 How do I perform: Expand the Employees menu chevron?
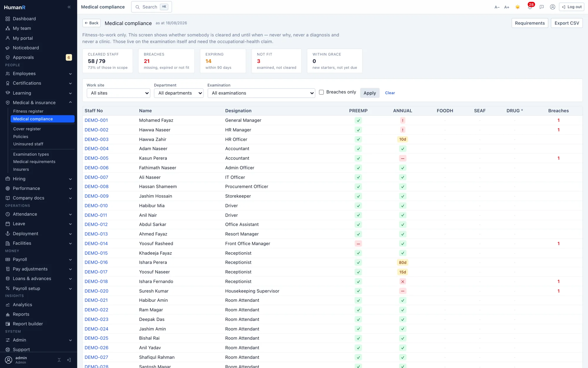(71, 74)
